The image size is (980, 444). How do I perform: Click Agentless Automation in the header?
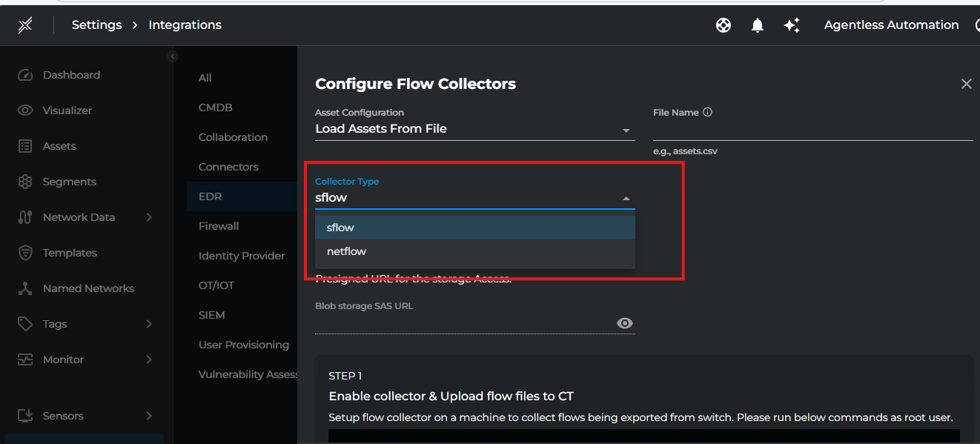click(x=891, y=24)
